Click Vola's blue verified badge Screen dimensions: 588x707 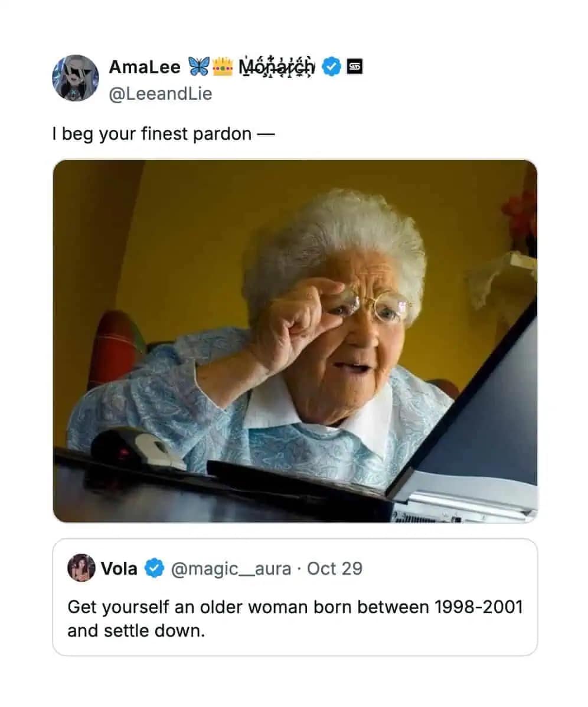[154, 568]
